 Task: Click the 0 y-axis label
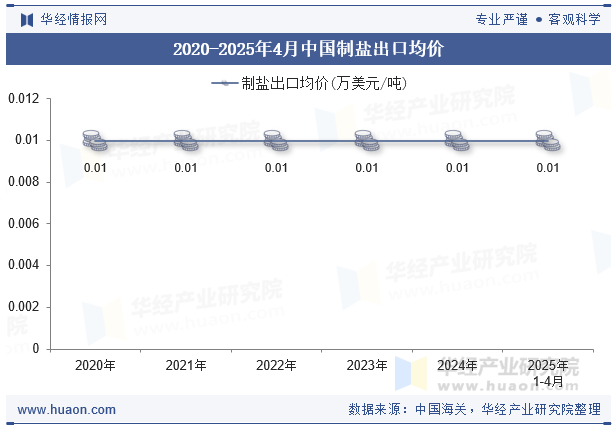coord(36,348)
